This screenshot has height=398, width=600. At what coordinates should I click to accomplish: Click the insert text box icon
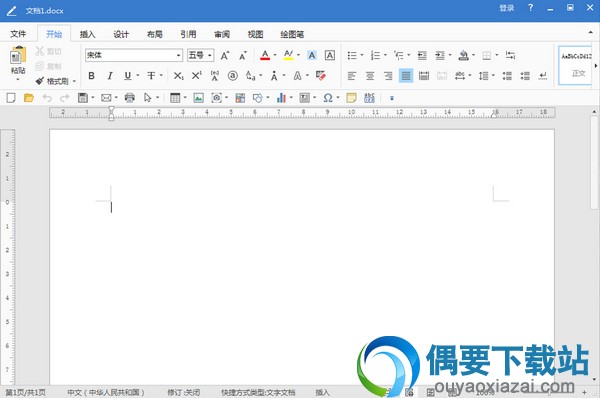[305, 98]
